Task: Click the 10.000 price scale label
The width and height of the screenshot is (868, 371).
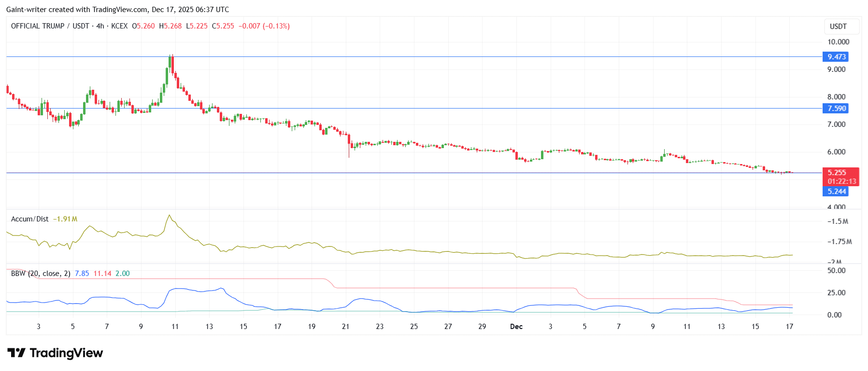Action: (x=838, y=42)
